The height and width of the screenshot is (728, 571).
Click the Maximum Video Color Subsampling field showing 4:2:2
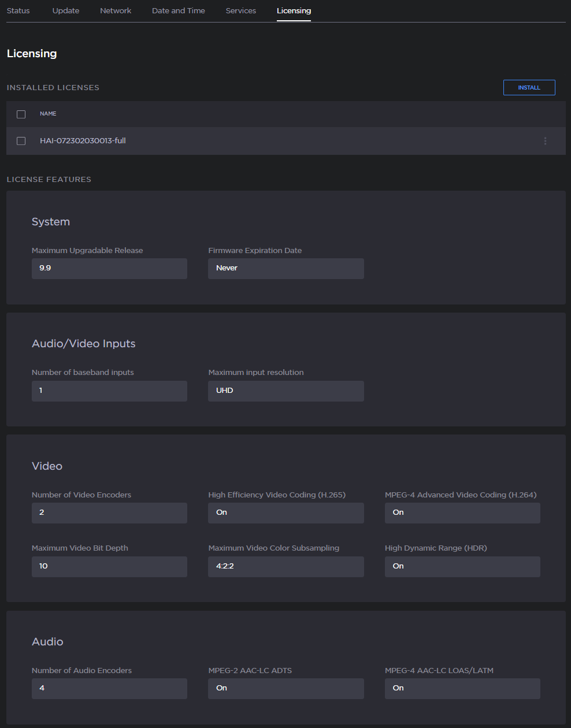[x=285, y=566]
